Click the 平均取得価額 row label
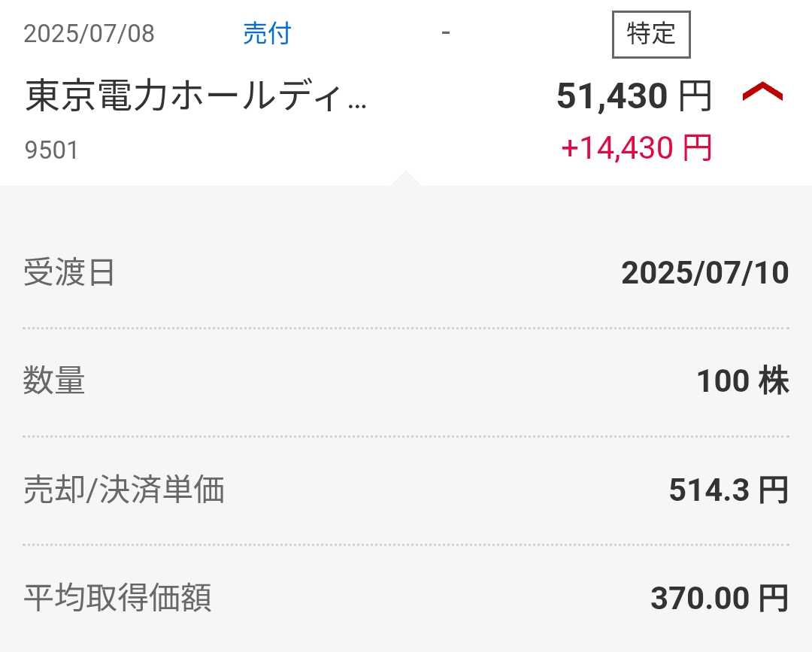812x652 pixels. (x=117, y=599)
